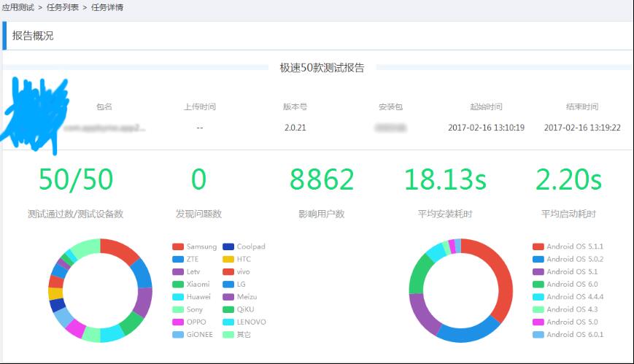The height and width of the screenshot is (364, 634).
Task: Click the yellow HTC legend swatch
Action: tap(228, 259)
